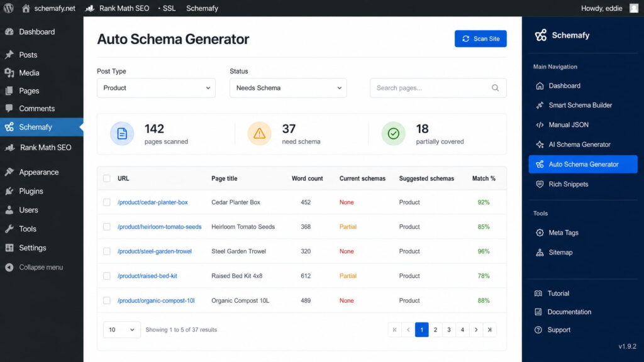Click the pages scanned document icon

click(x=122, y=133)
